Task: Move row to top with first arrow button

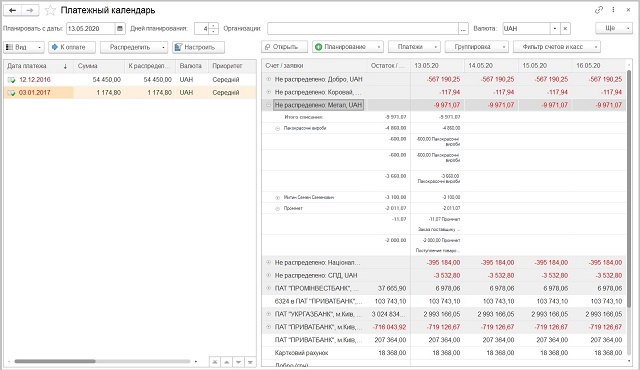Action: (x=215, y=362)
